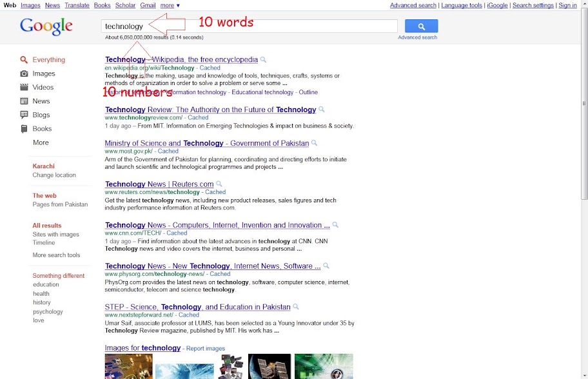Select the News newspaper icon
This screenshot has width=588, height=379.
click(x=24, y=101)
